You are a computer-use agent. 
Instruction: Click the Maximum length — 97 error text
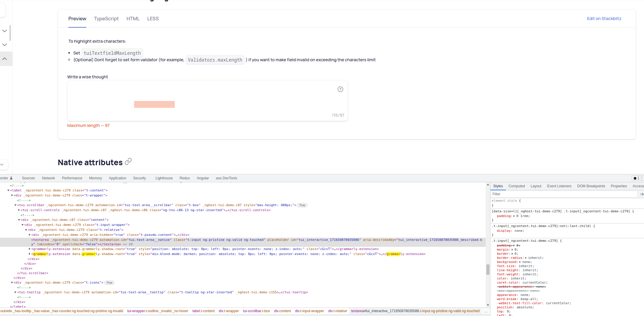[88, 125]
